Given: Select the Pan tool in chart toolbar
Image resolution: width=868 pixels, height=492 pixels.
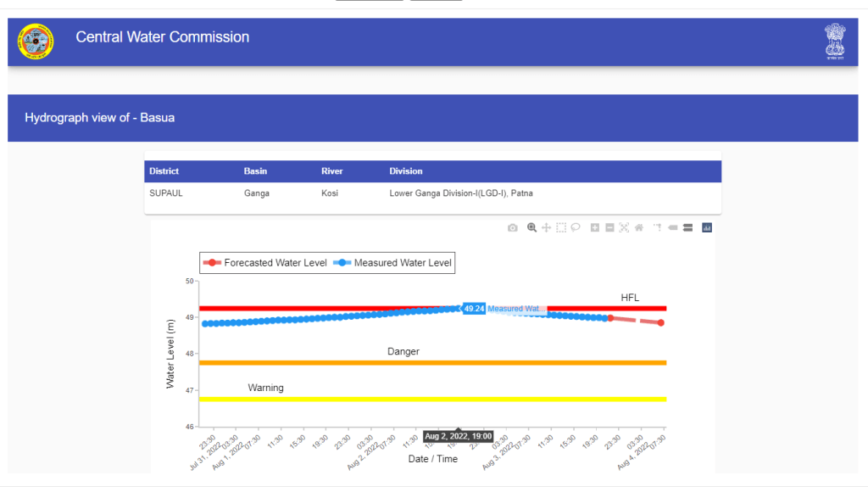Looking at the screenshot, I should [x=547, y=227].
